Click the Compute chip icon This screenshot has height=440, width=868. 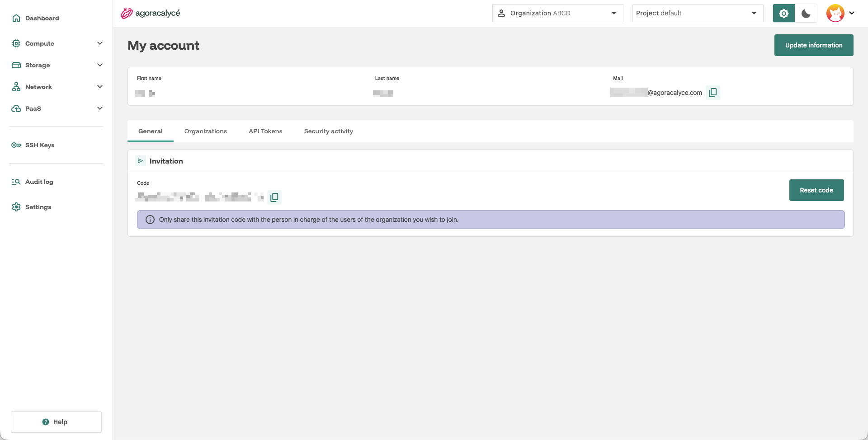(16, 43)
